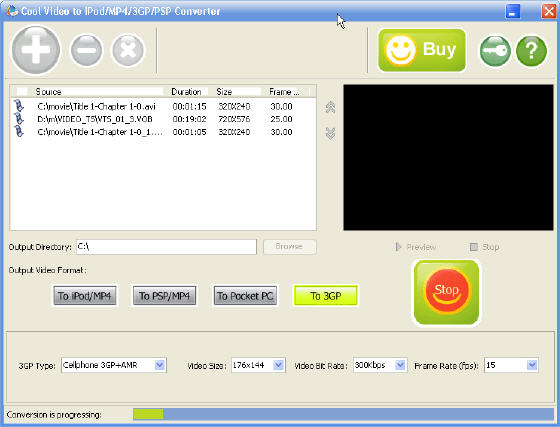Click the 00:01:15 duration cell
The height and width of the screenshot is (427, 560).
click(190, 106)
